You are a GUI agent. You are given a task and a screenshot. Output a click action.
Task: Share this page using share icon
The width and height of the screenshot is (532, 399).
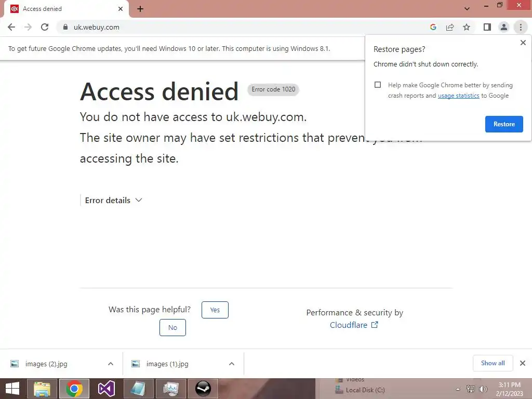450,27
